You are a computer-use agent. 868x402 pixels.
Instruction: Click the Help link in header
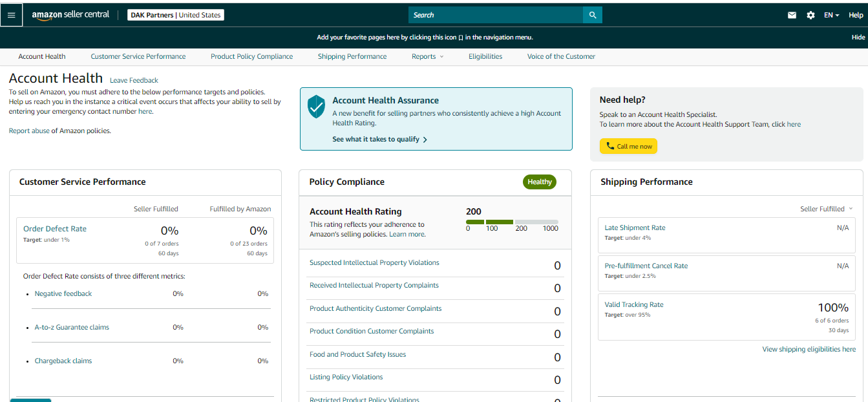(x=856, y=15)
